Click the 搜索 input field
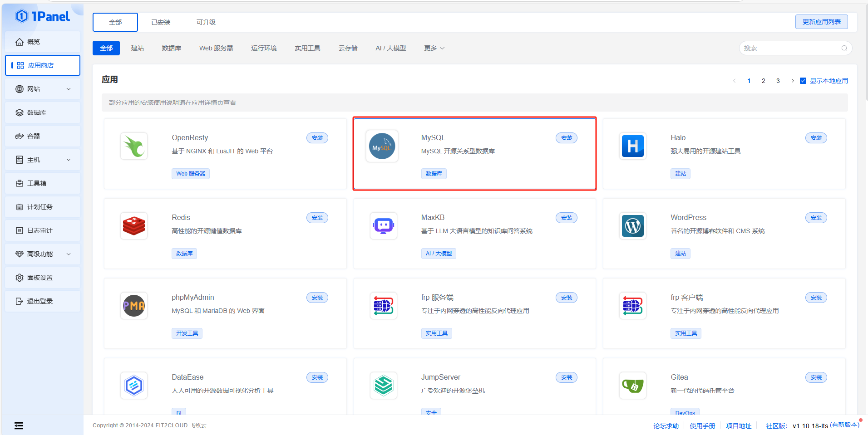The image size is (868, 435). [x=795, y=48]
